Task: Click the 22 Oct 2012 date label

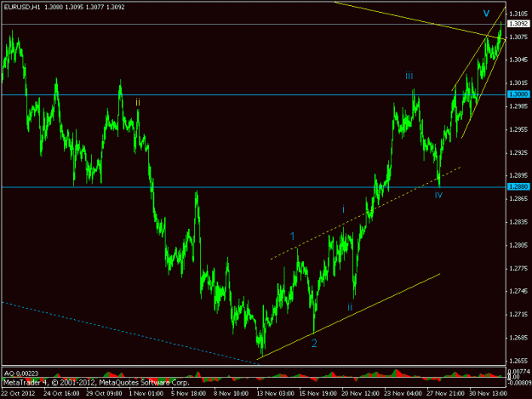Action: 18,394
